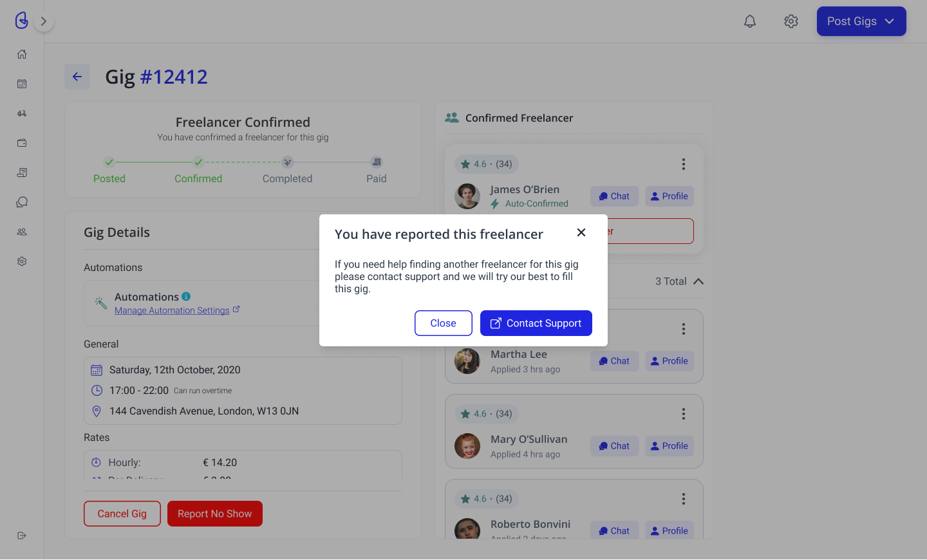Open the settings gear in sidebar
Screen dimensions: 927x560
click(22, 261)
